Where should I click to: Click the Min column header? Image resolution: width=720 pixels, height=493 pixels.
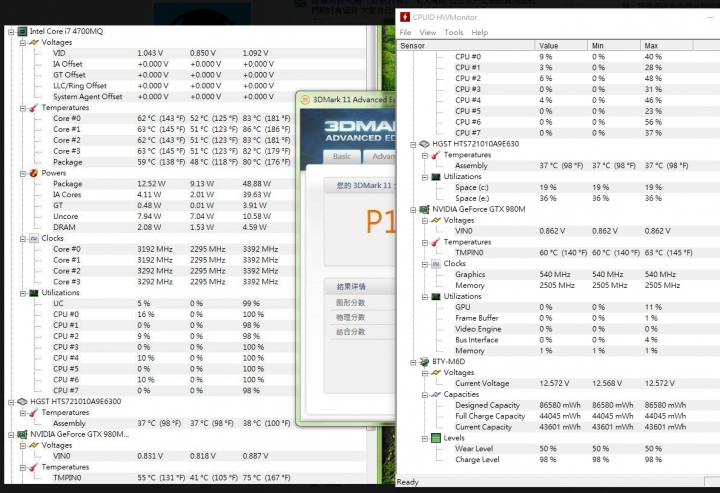(614, 45)
